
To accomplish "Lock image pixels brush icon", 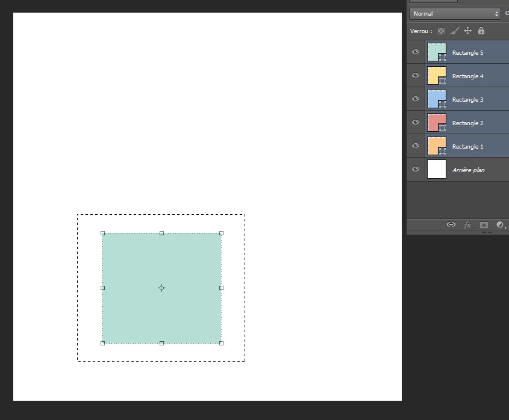I will coord(454,31).
